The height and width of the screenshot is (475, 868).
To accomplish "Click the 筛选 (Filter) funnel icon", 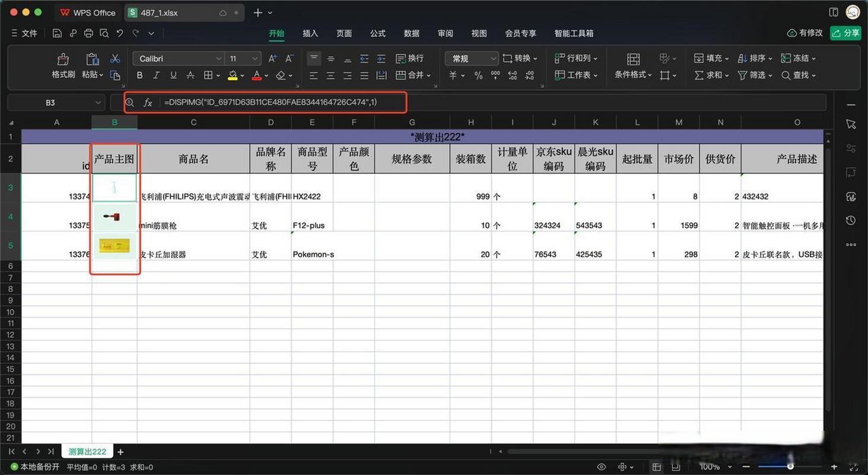I will pos(743,75).
